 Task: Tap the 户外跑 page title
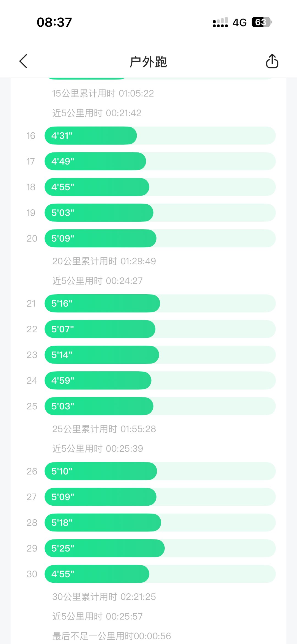148,62
